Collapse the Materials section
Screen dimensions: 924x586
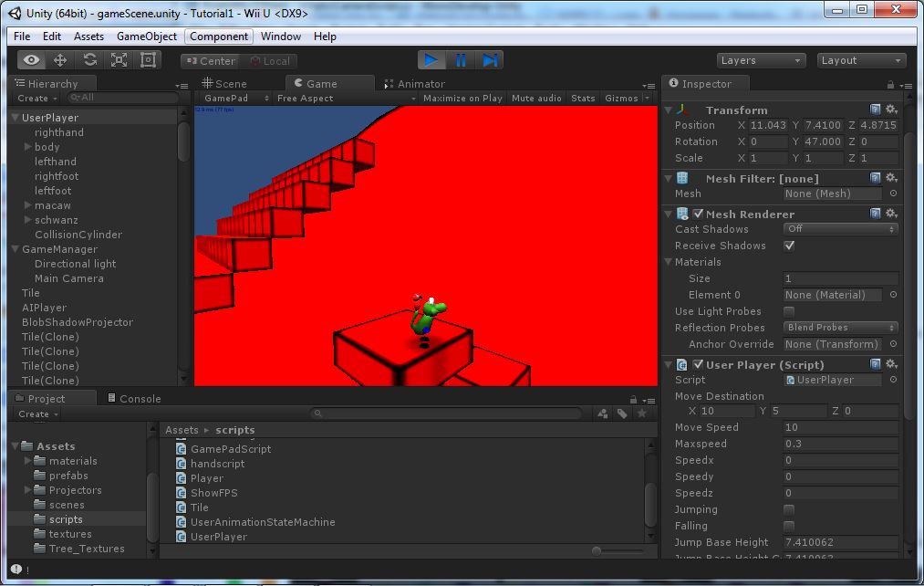[669, 262]
